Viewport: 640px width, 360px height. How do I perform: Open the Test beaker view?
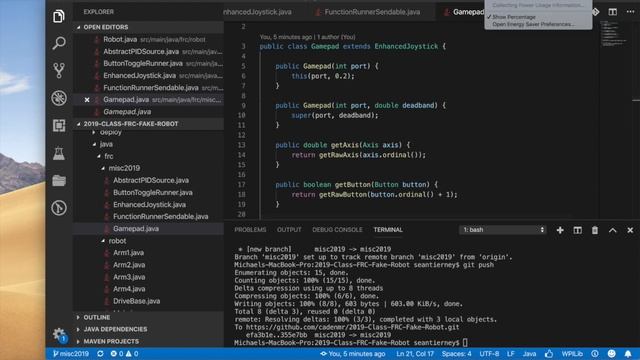tap(59, 153)
